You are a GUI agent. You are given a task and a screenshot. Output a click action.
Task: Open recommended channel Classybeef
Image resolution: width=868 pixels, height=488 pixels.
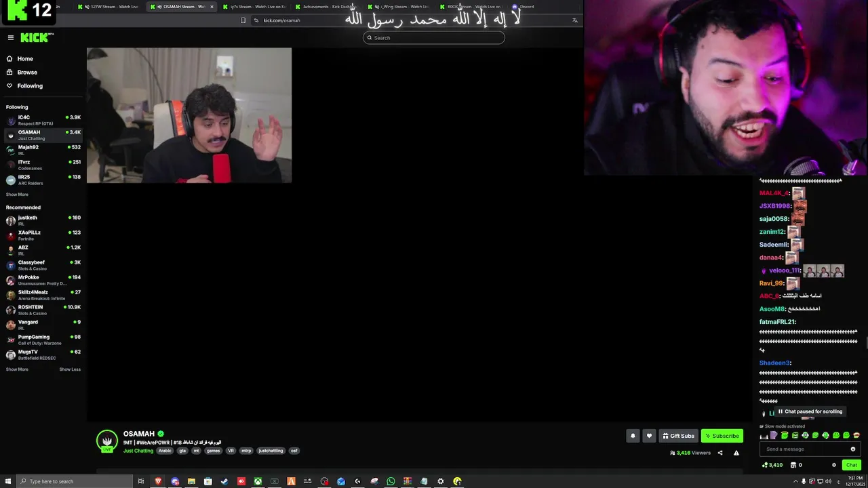43,265
